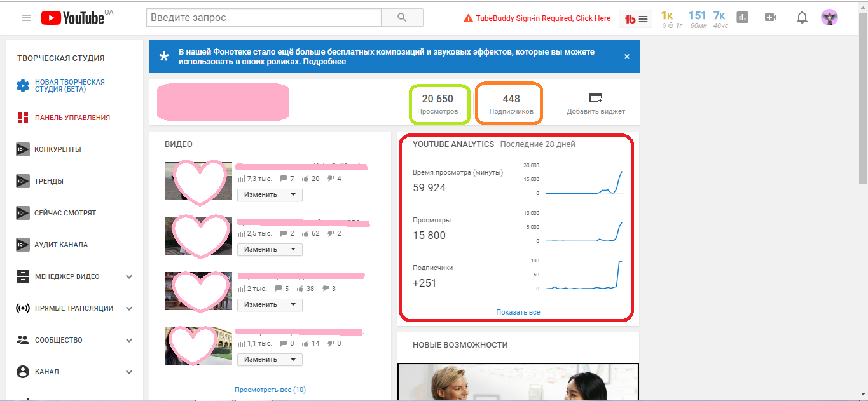Go to the YouTube home logo
The height and width of the screenshot is (401, 868).
pos(72,18)
